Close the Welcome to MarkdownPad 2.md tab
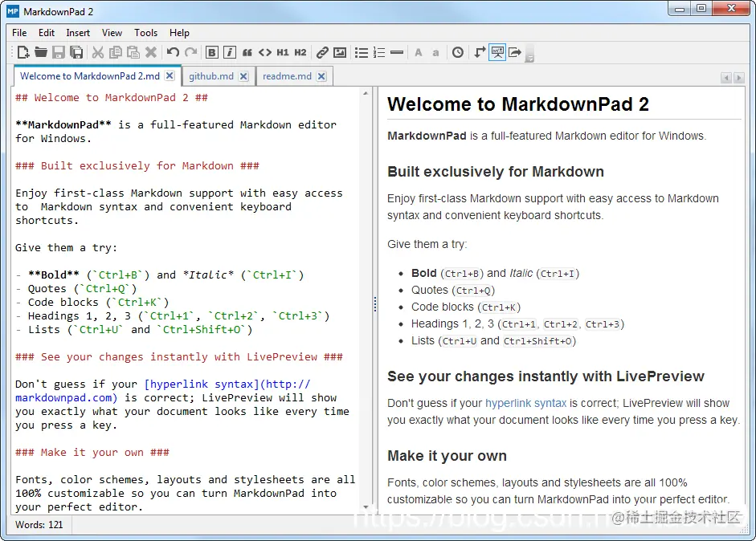Image resolution: width=756 pixels, height=541 pixels. pyautogui.click(x=170, y=76)
